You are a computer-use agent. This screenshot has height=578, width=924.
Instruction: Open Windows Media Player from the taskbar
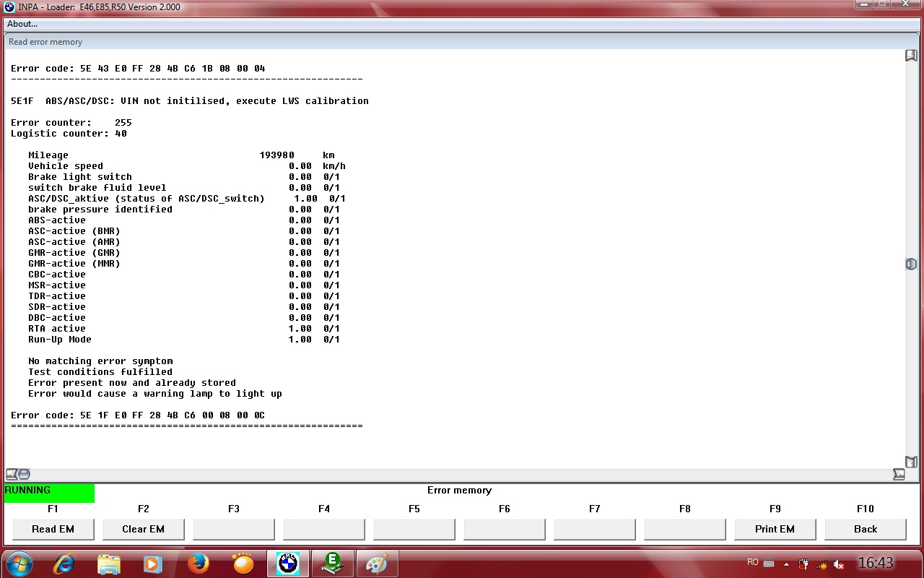pyautogui.click(x=153, y=564)
